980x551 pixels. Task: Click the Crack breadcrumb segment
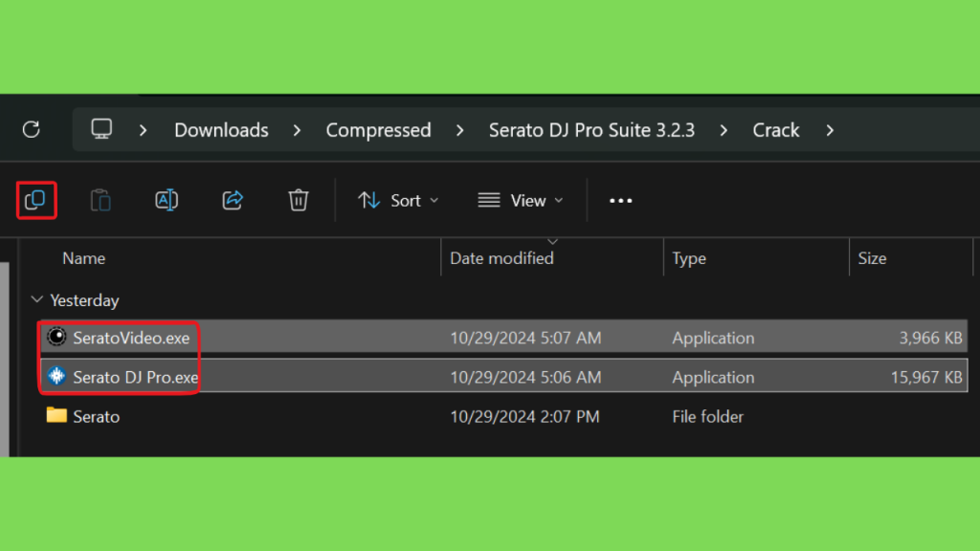(x=775, y=130)
